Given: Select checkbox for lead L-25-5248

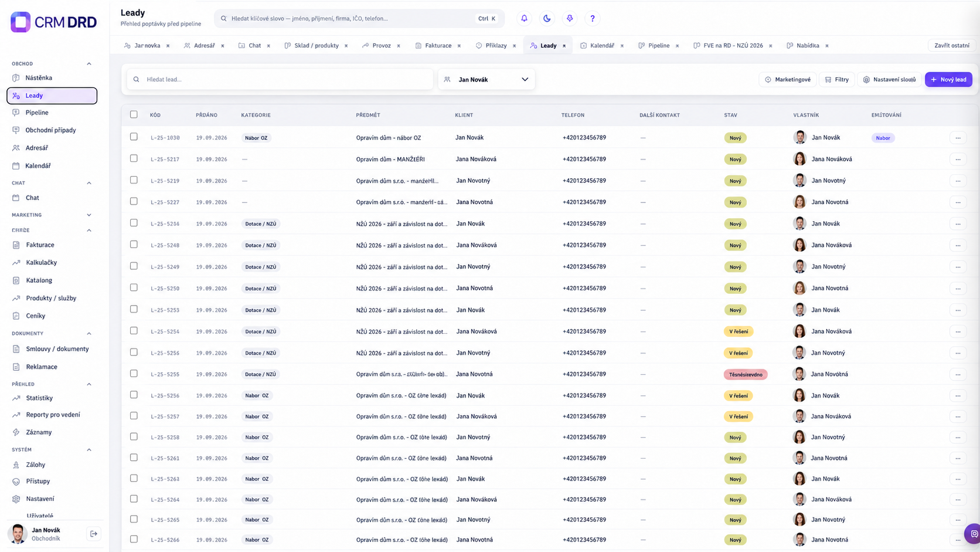Looking at the screenshot, I should [x=134, y=245].
